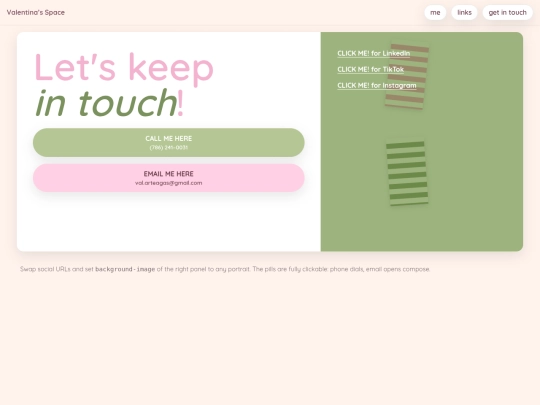Select the 'get in touch' nav pill

[x=507, y=12]
